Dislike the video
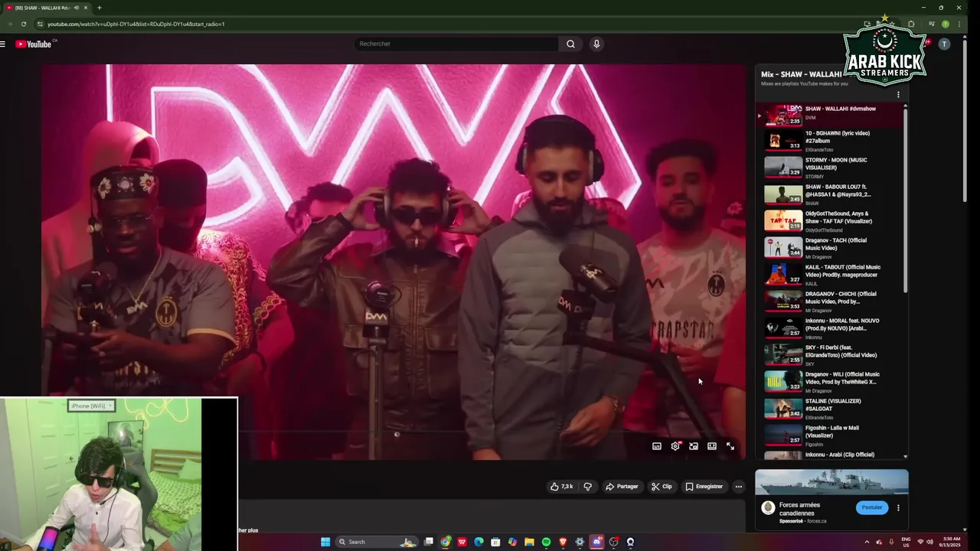This screenshot has width=980, height=551. [587, 486]
